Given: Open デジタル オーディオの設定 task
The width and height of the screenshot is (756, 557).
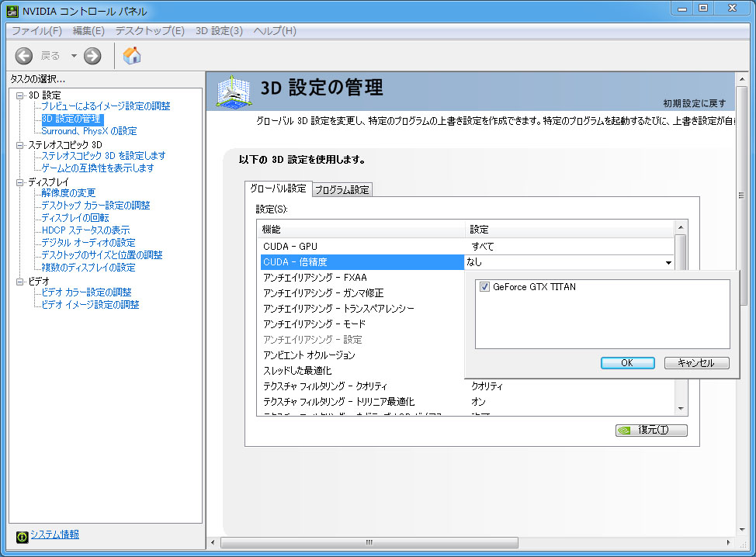Looking at the screenshot, I should coord(88,242).
